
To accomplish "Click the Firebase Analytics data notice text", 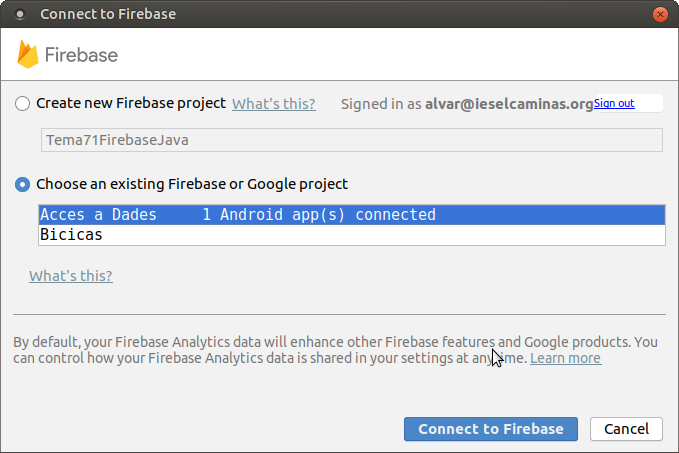I will click(300, 342).
